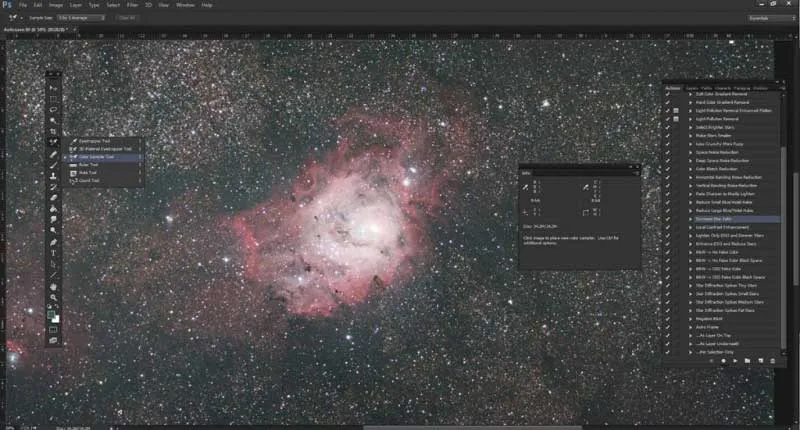Expand Horizontal Banding Noise Reduction action
This screenshot has width=800, height=430.
tap(691, 177)
